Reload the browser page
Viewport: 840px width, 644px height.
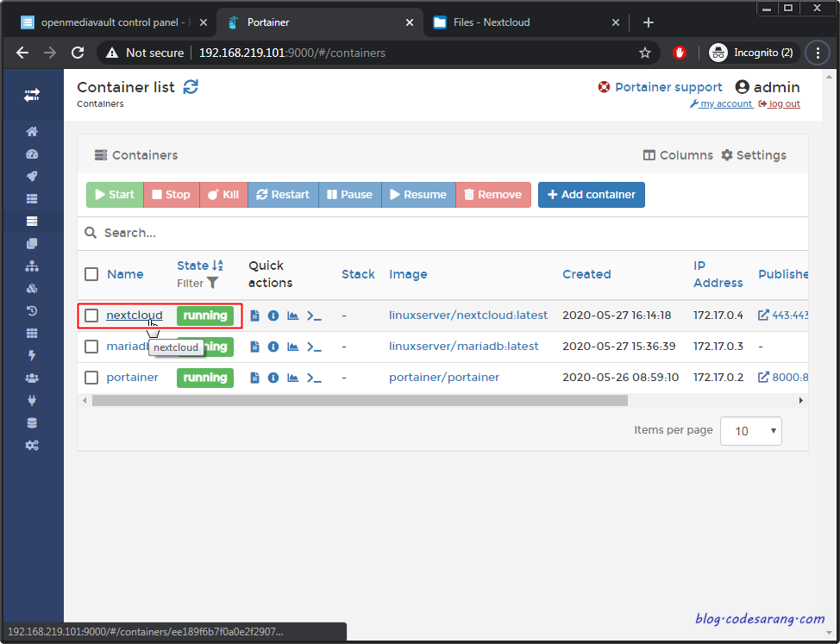78,53
